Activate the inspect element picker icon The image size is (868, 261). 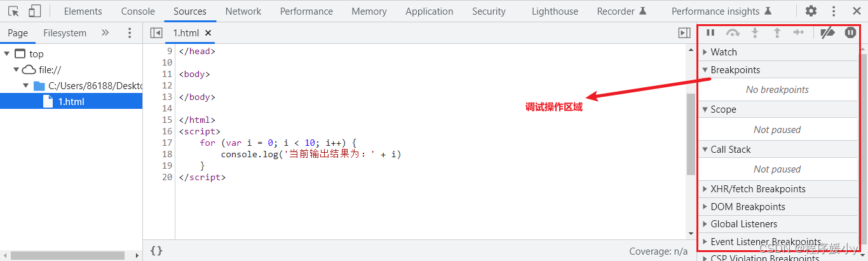click(13, 11)
